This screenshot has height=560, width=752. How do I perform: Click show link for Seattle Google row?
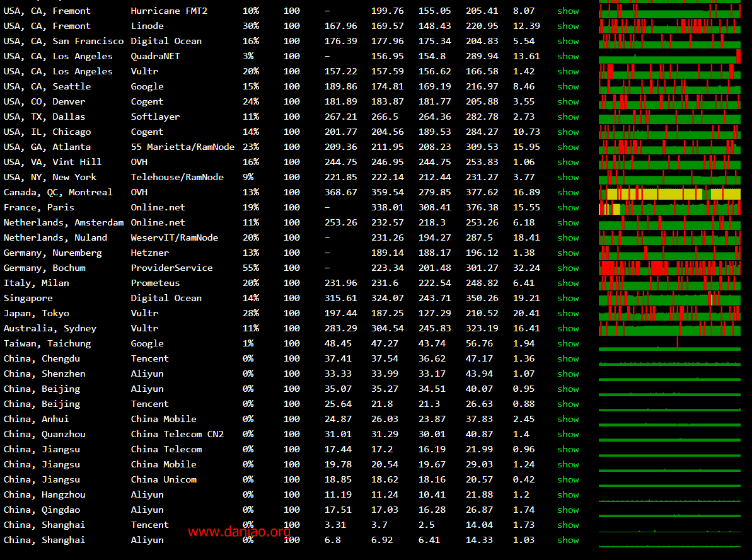click(568, 86)
